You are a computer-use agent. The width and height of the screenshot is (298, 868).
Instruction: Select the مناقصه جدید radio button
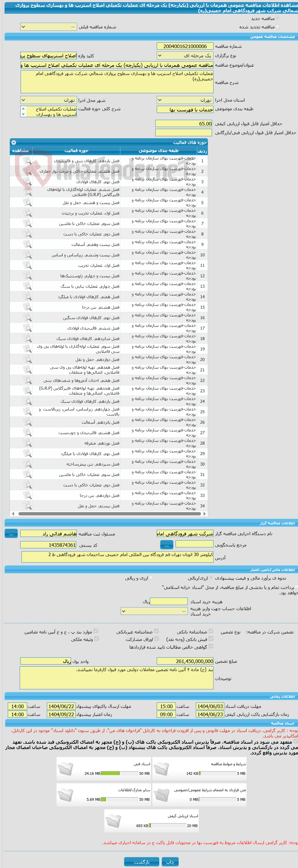[277, 18]
